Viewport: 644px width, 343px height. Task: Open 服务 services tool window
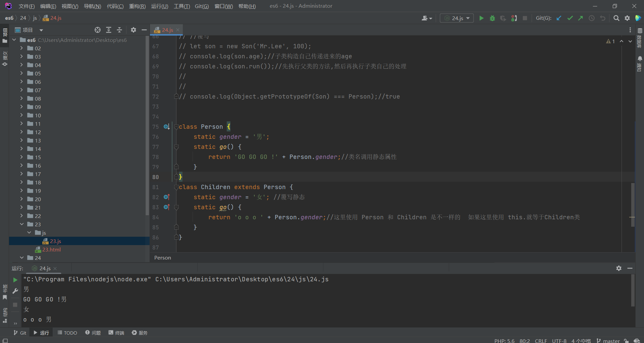pyautogui.click(x=140, y=333)
